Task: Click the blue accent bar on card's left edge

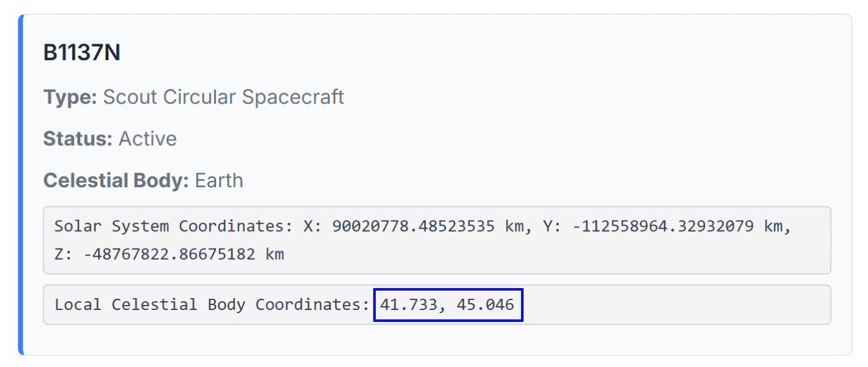Action: pyautogui.click(x=21, y=185)
